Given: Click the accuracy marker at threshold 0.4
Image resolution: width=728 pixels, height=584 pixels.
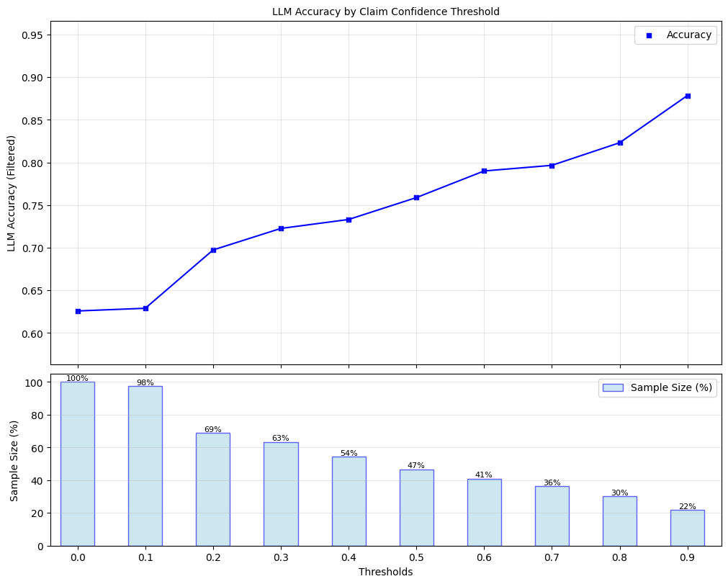Looking at the screenshot, I should tap(349, 219).
